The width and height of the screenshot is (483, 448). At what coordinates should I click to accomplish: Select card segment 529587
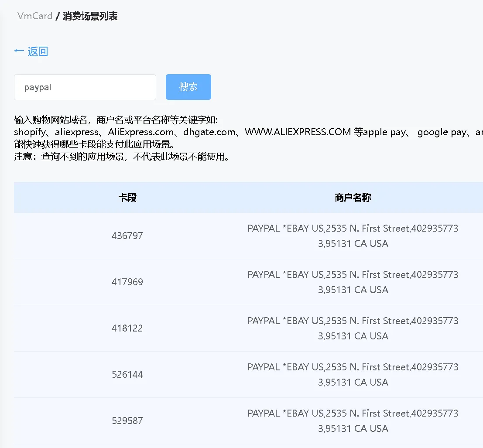tap(127, 421)
